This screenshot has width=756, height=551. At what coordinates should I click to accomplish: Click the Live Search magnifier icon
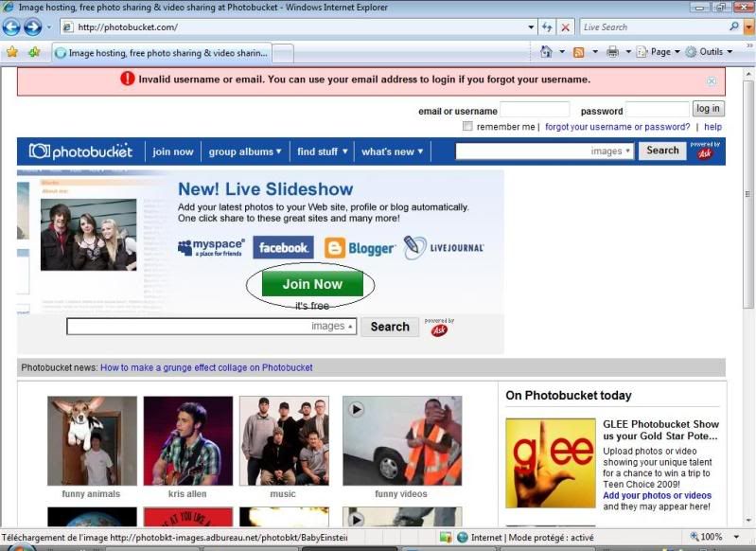(x=734, y=27)
